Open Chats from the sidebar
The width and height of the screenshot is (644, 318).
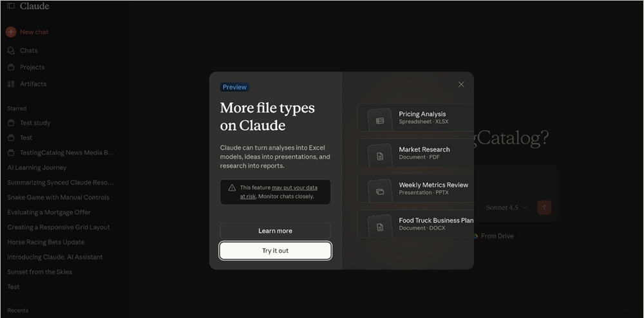click(28, 50)
